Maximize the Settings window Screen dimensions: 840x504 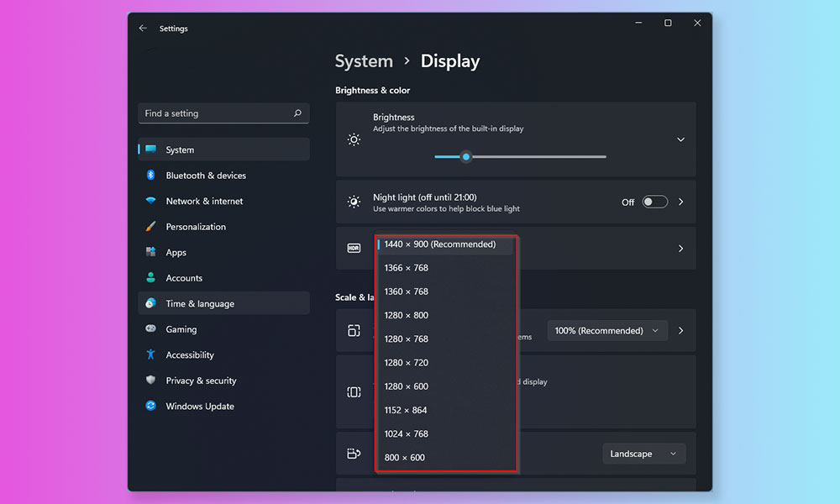point(668,23)
